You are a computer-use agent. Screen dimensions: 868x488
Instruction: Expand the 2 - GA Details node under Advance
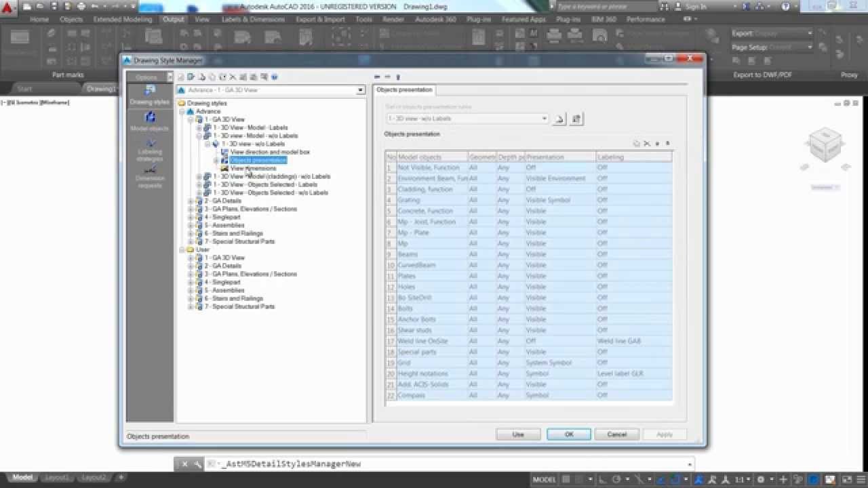pos(191,201)
